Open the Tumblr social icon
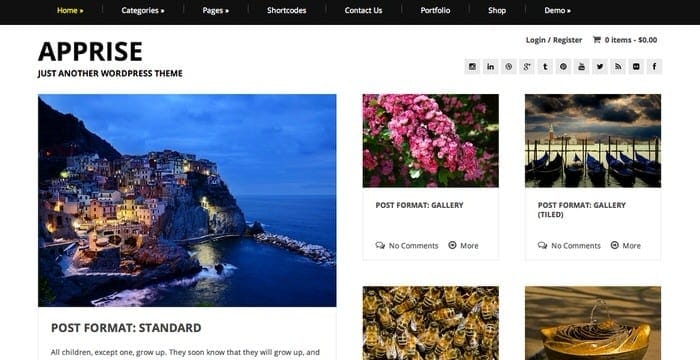 545,67
